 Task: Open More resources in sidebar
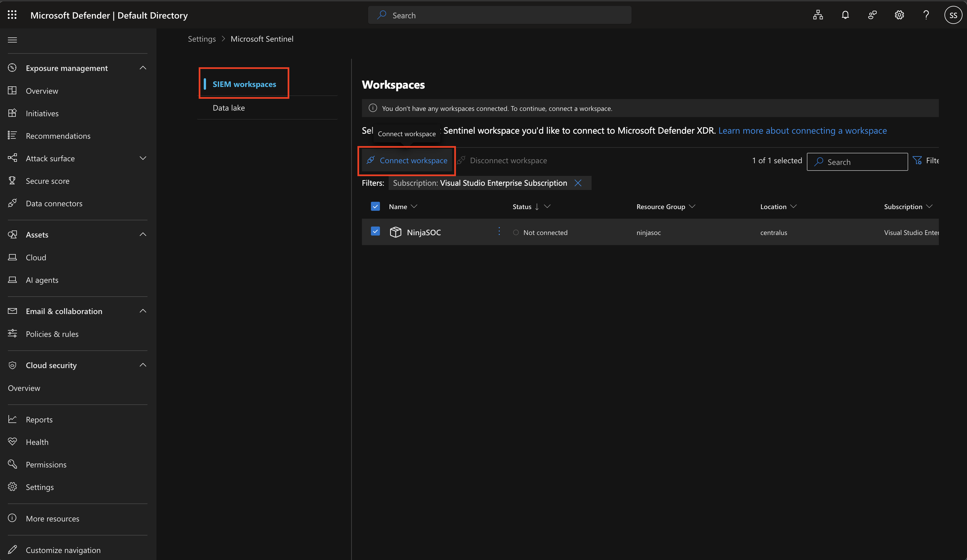[53, 519]
